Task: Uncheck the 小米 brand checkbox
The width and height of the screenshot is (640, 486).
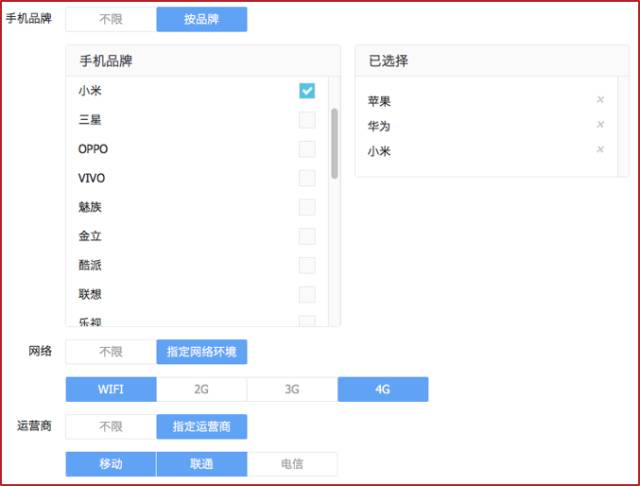Action: pos(307,91)
